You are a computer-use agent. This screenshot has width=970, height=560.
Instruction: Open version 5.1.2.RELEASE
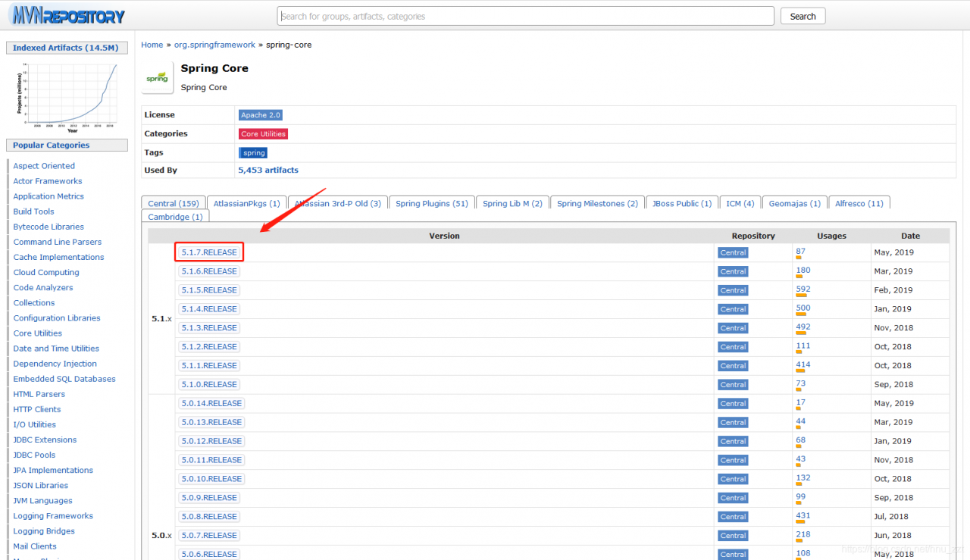tap(209, 347)
